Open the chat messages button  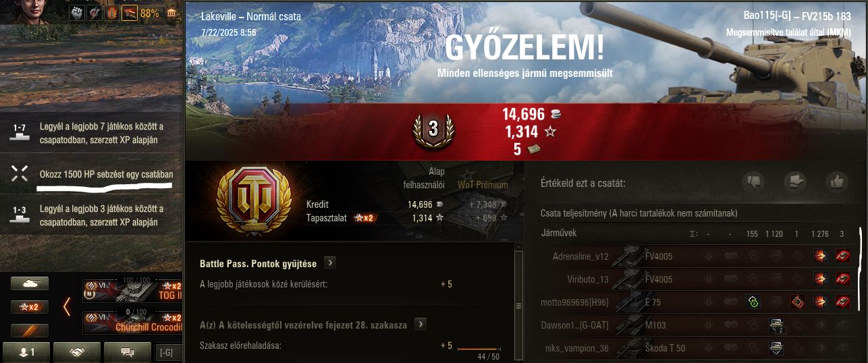[x=127, y=352]
